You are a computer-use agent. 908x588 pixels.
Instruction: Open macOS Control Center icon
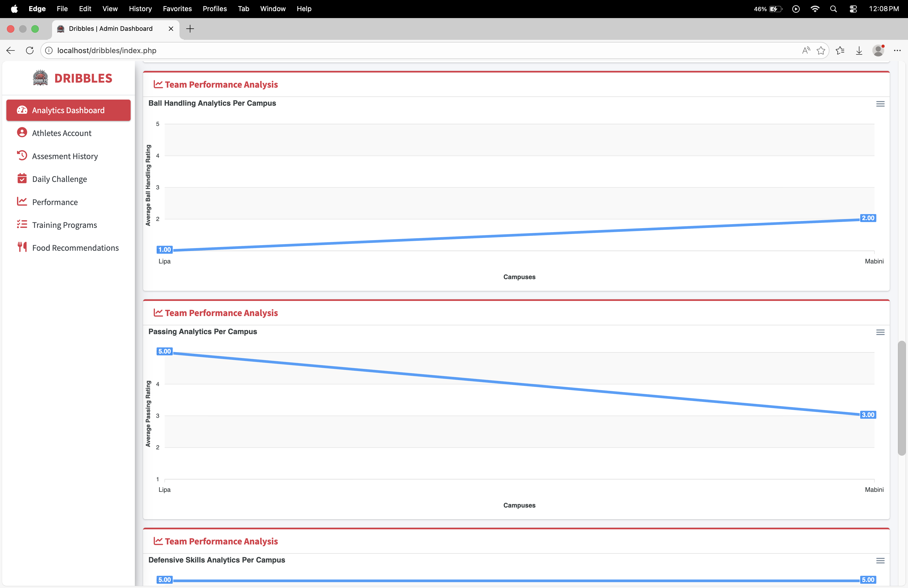coord(853,9)
